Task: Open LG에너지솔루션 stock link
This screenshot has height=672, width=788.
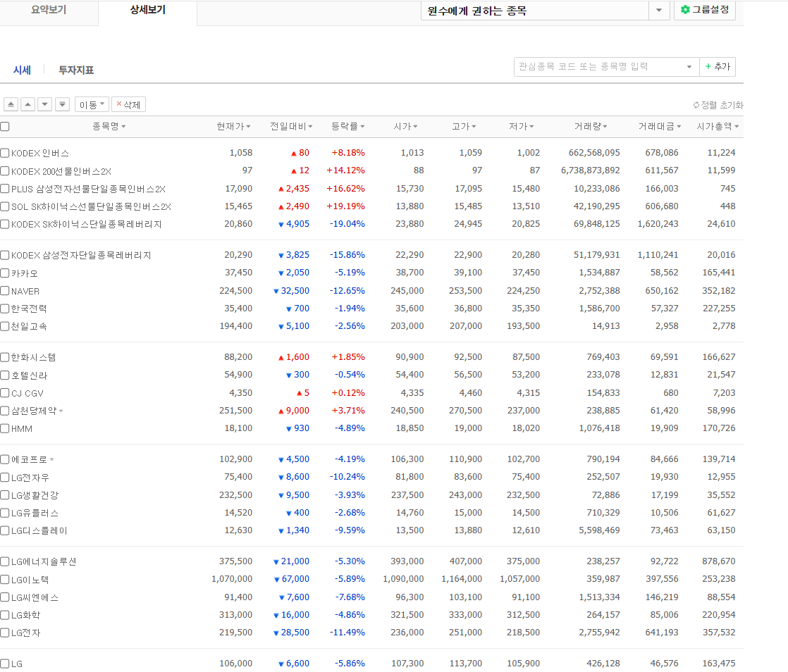Action: 44,561
